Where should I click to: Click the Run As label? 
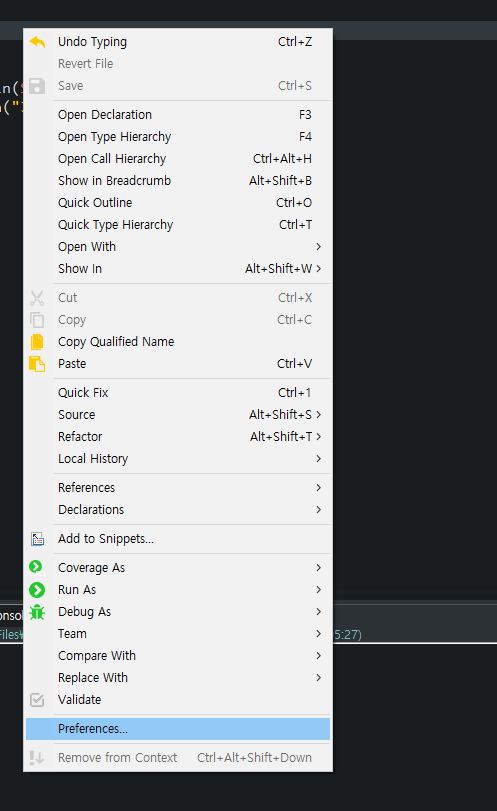tap(77, 590)
